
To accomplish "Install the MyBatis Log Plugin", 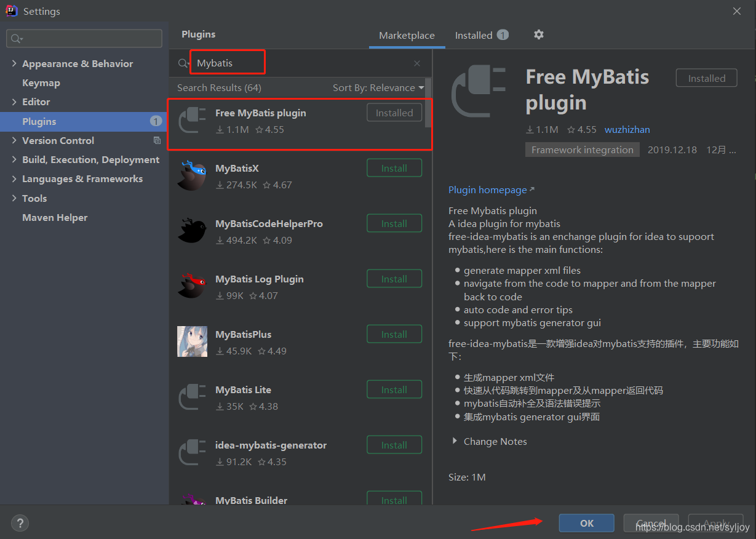I will point(394,279).
